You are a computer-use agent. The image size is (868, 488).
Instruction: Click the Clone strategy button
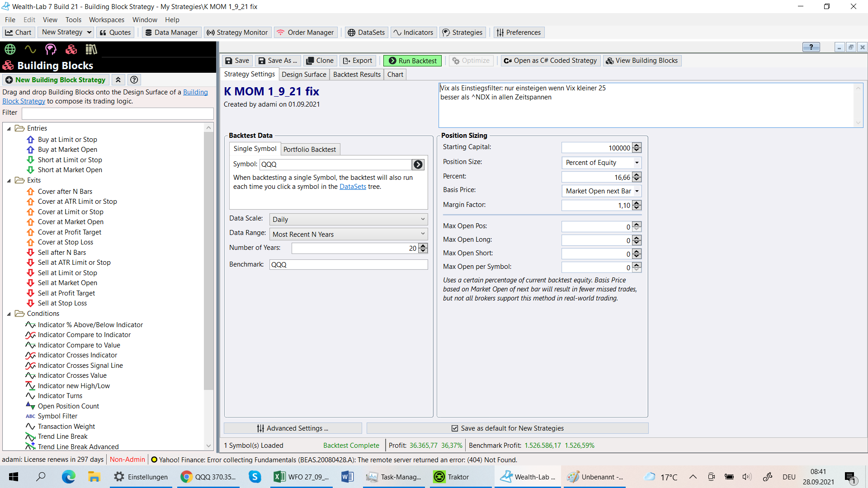(x=320, y=61)
